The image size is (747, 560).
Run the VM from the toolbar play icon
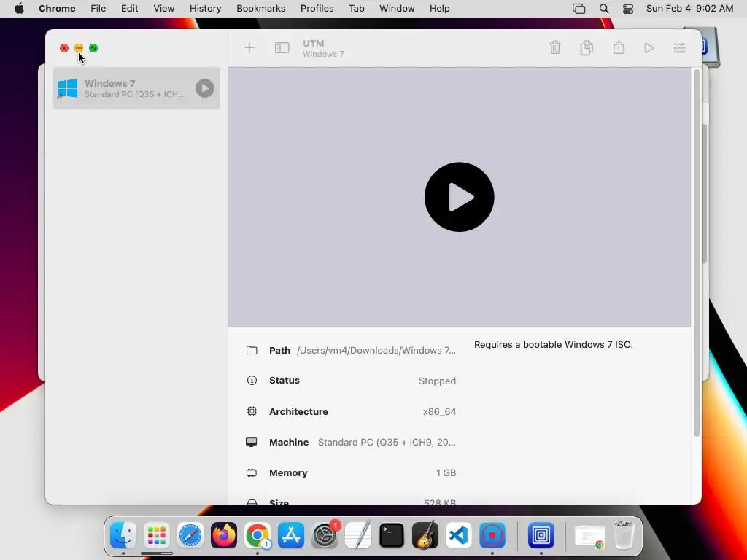tap(649, 48)
